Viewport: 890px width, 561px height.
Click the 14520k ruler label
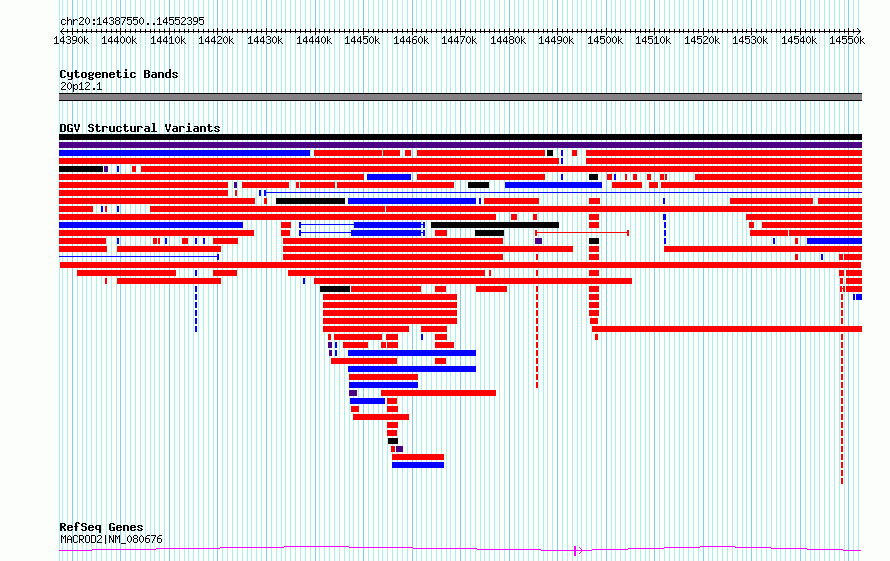[x=702, y=40]
